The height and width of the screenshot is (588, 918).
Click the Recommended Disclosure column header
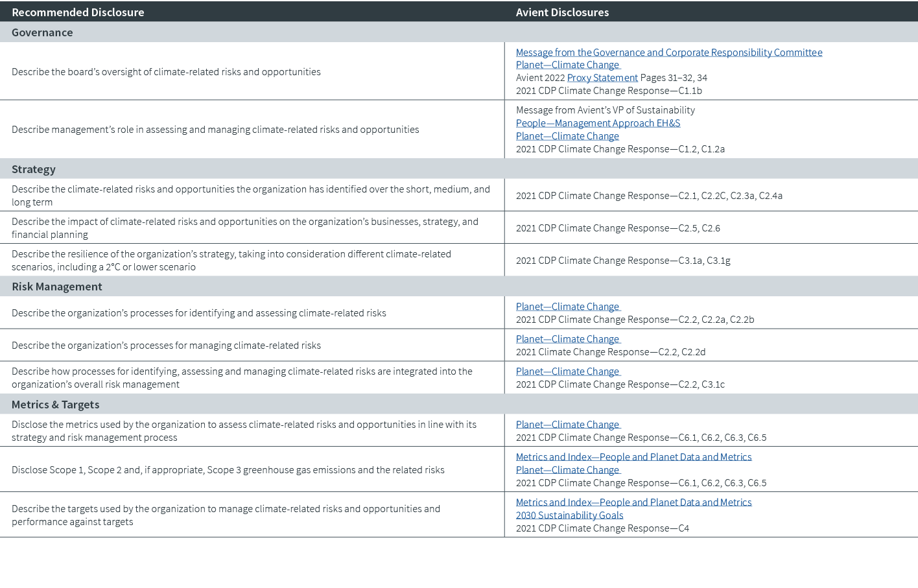78,12
